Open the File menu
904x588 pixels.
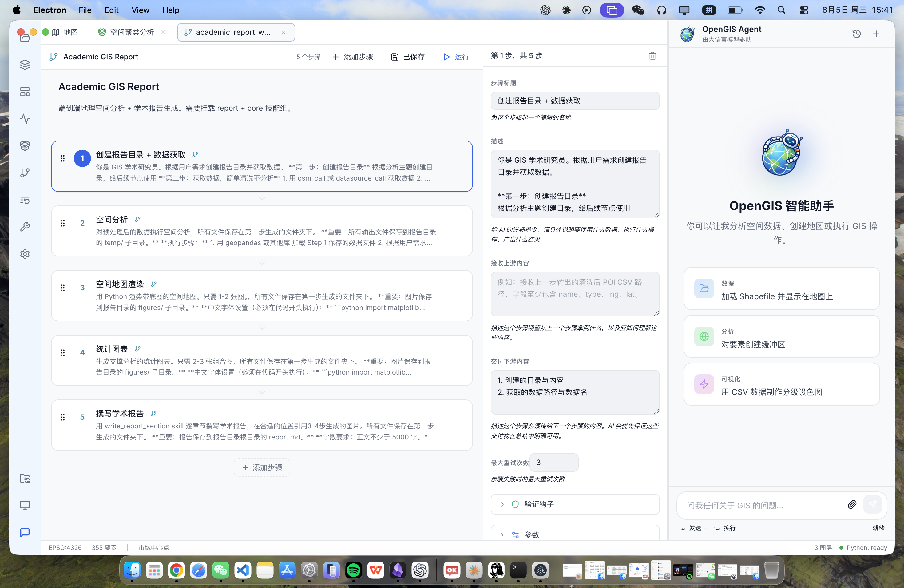pos(85,10)
